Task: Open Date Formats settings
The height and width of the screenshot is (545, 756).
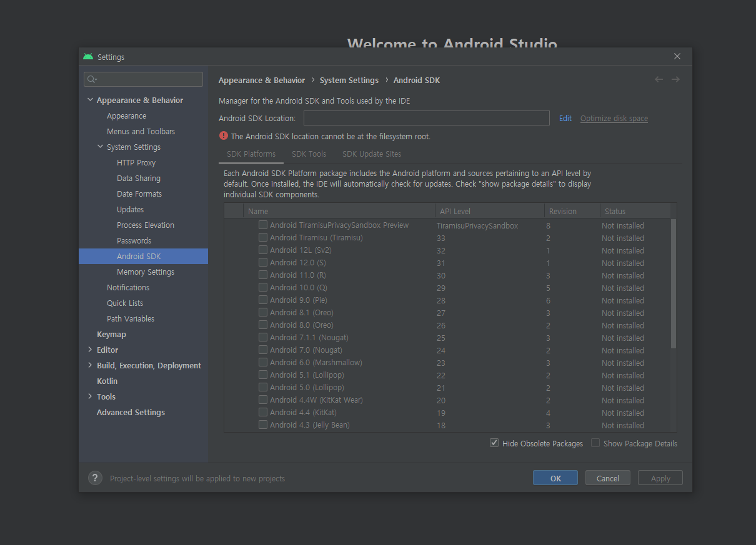Action: click(139, 194)
